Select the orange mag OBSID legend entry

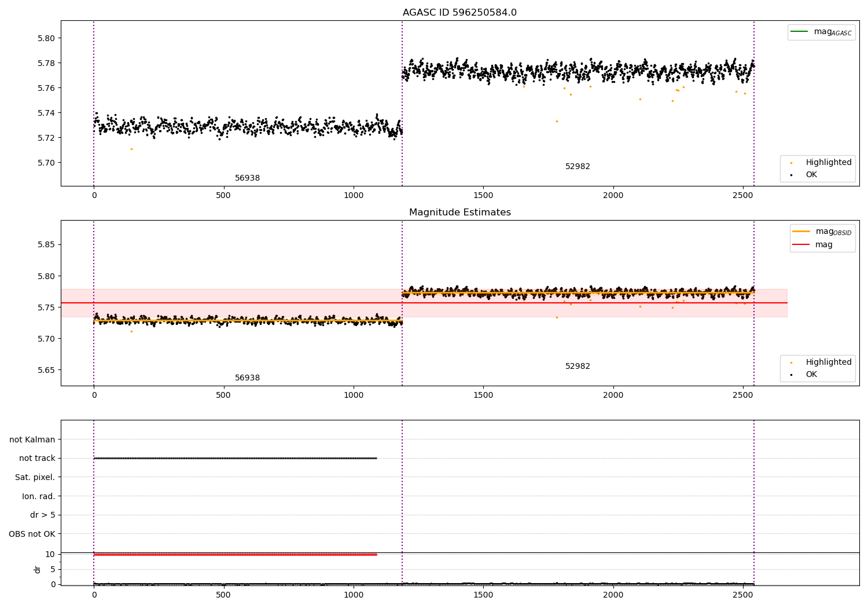click(822, 232)
